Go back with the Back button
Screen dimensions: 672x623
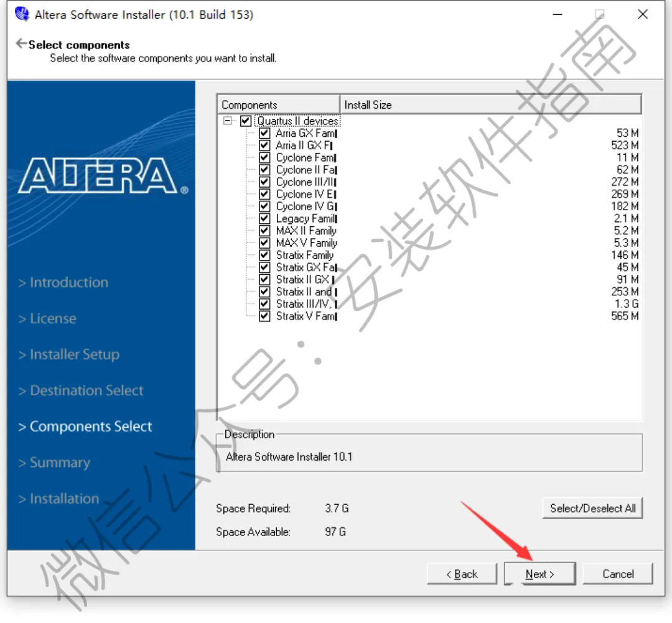pos(462,574)
